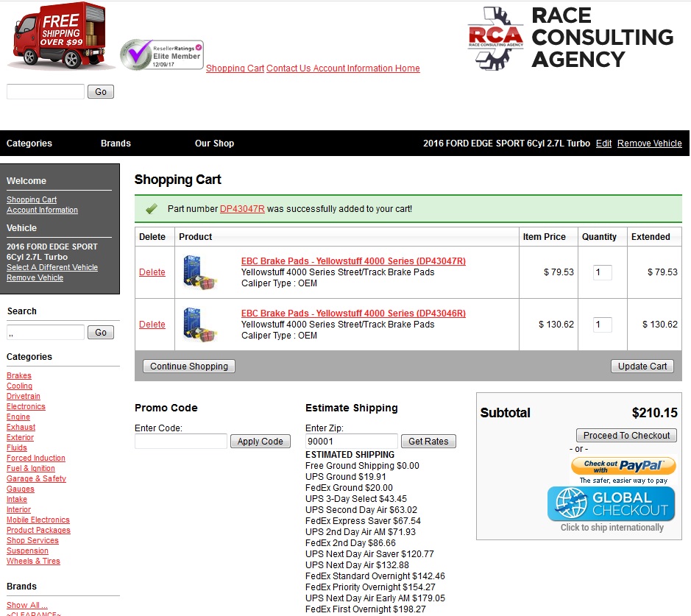The image size is (691, 616).
Task: Focus the promo code input
Action: (x=181, y=441)
